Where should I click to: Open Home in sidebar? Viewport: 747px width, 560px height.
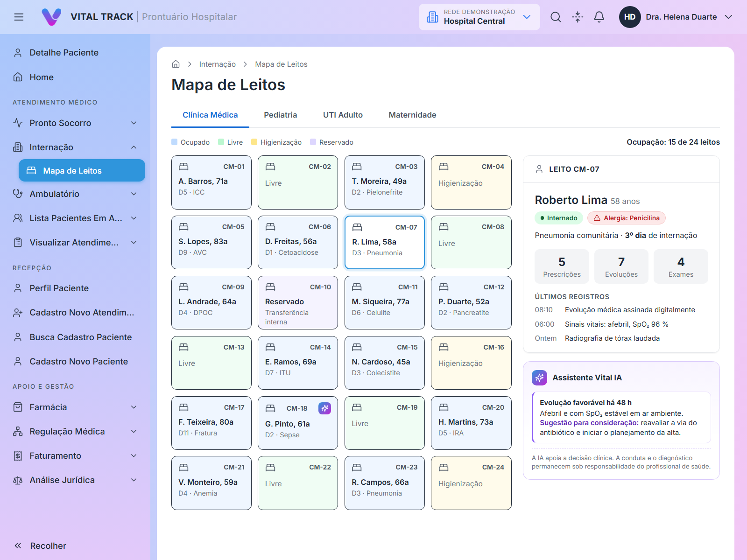click(75, 77)
